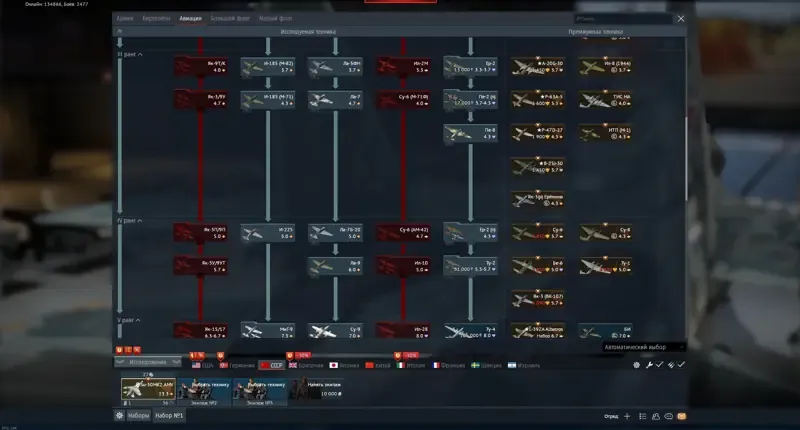Focus the vehicle search field
Screen dimensions: 800x430
point(622,18)
